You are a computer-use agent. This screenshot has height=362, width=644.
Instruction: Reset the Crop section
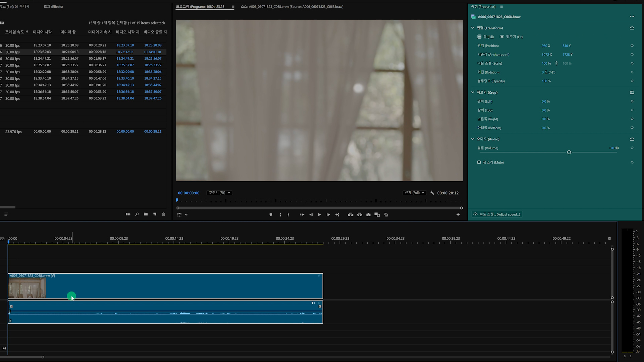[x=632, y=93]
